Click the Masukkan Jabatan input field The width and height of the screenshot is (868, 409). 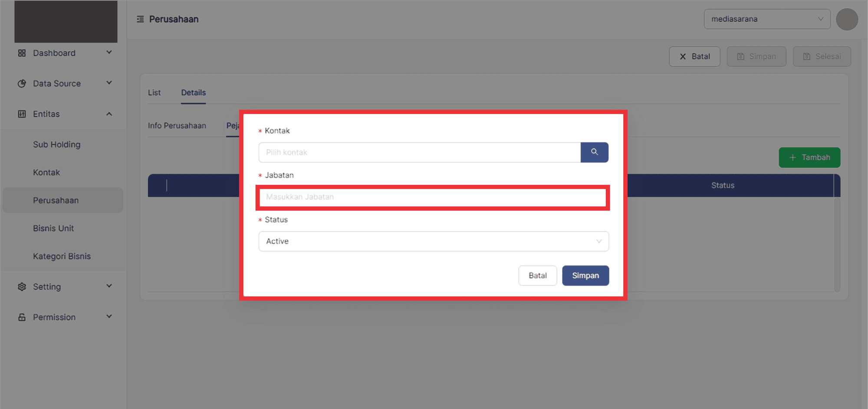[433, 197]
